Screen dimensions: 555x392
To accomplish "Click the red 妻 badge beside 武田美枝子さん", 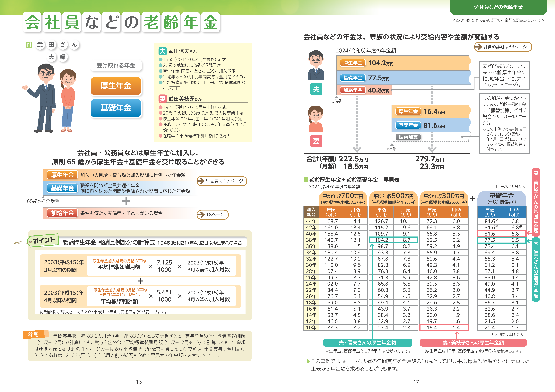I will pyautogui.click(x=162, y=99).
